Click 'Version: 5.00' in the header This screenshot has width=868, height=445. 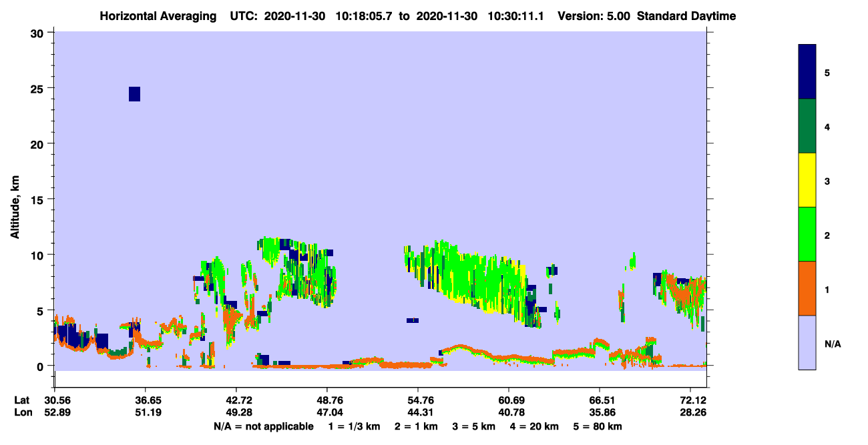coord(594,16)
